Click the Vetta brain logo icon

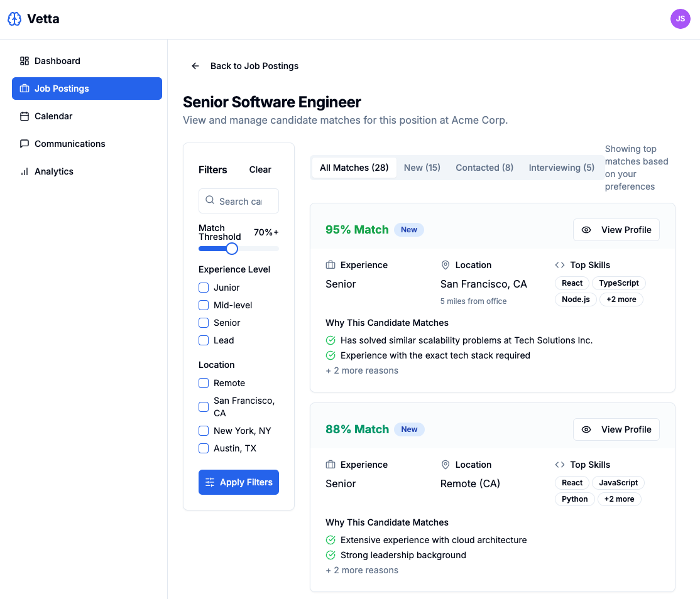click(14, 19)
